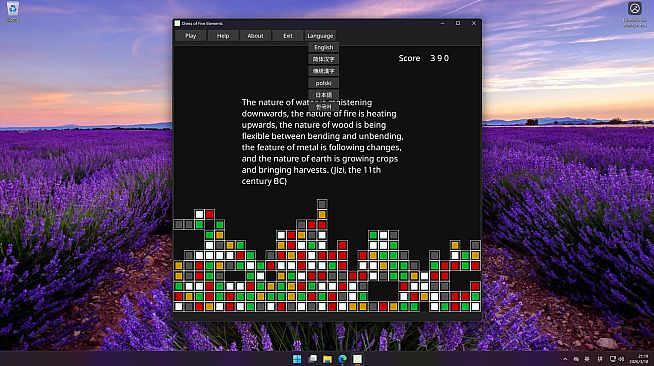Click the Play menu button
Image resolution: width=654 pixels, height=366 pixels.
[191, 36]
